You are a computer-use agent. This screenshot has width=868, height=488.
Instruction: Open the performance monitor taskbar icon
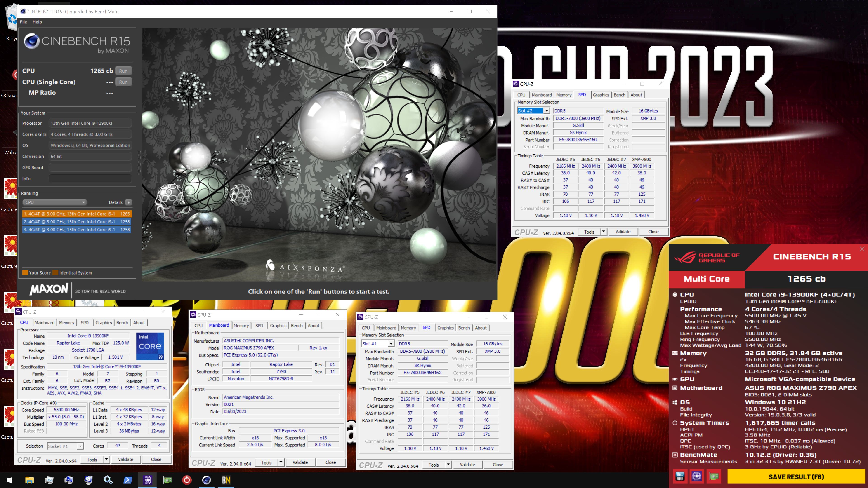pyautogui.click(x=49, y=480)
